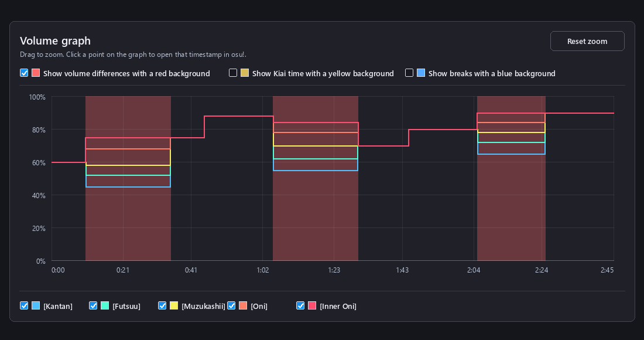Click the 1:23 time axis label
The height and width of the screenshot is (340, 644).
pos(334,270)
